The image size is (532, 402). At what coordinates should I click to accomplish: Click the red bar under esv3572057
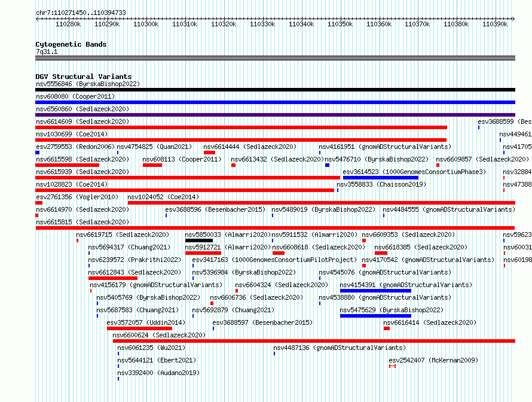point(139,328)
